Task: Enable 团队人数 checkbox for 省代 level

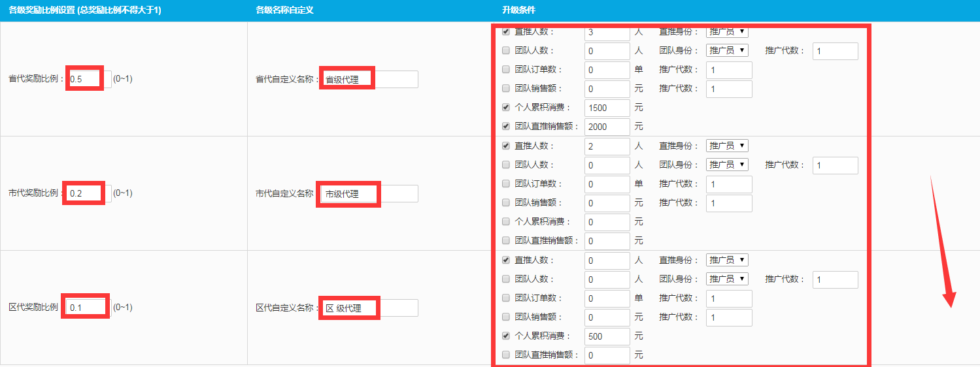Action: (x=506, y=50)
